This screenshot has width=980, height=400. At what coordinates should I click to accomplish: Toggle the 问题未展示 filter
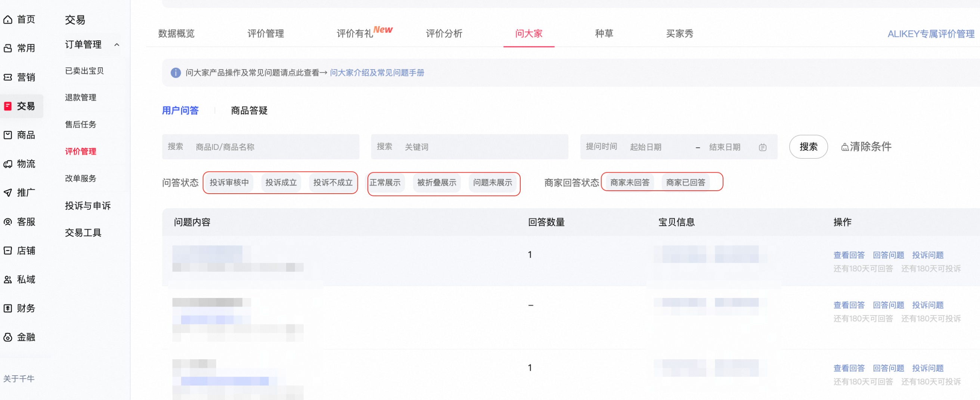coord(493,182)
